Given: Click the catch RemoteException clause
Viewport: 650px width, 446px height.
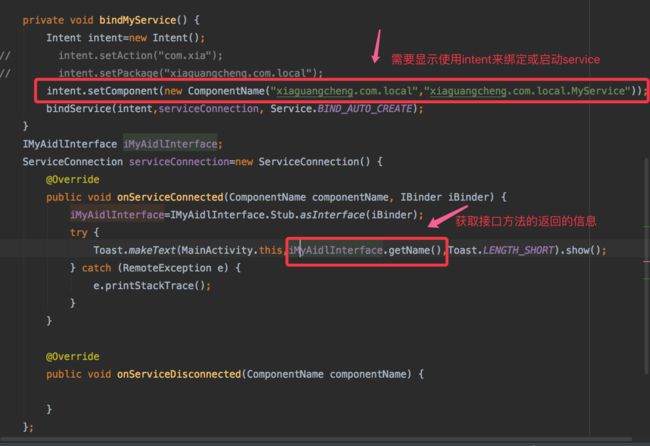Looking at the screenshot, I should (155, 268).
